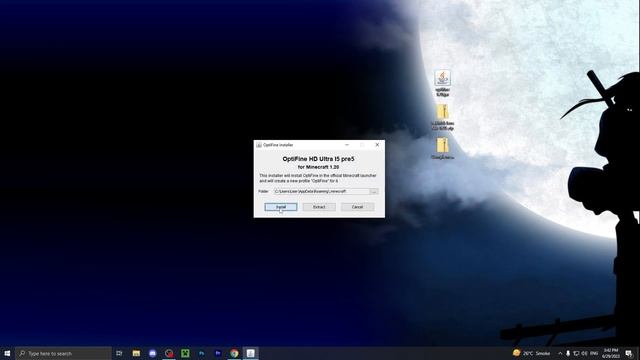
Task: Click the 'Type here to search' box
Action: (63, 353)
